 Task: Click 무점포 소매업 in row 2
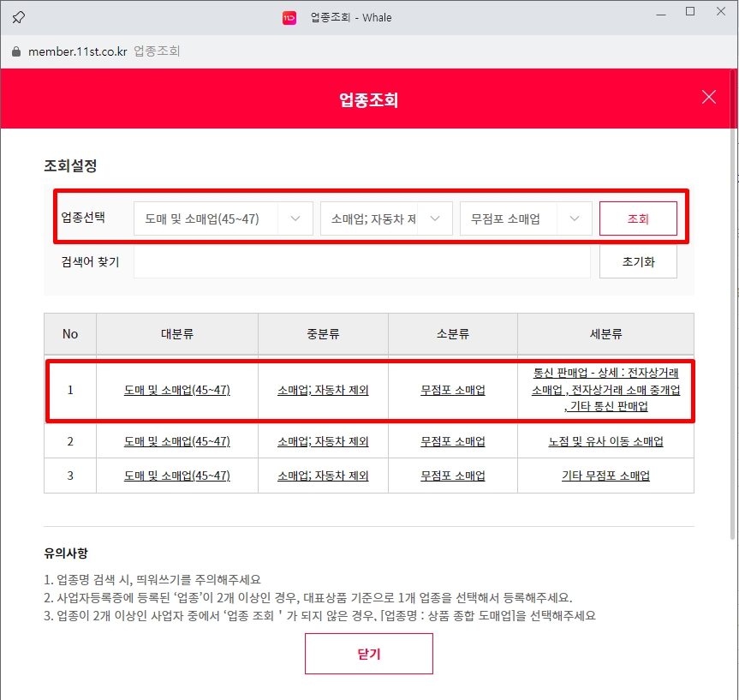coord(452,441)
